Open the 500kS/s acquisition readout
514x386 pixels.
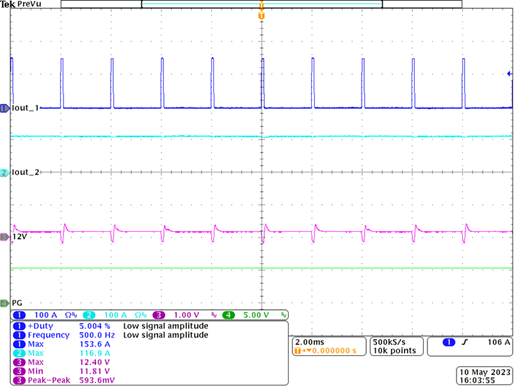click(x=396, y=346)
